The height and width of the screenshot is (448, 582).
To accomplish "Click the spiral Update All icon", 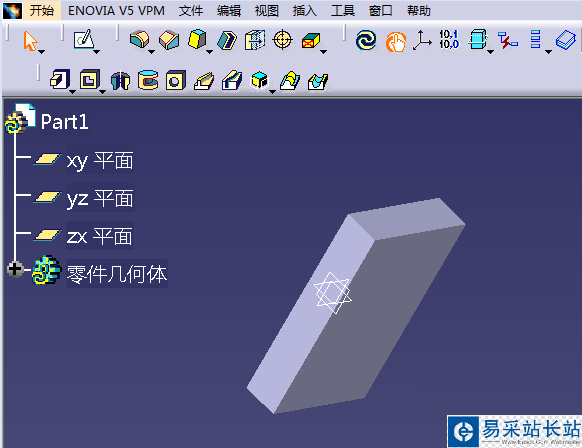I will [366, 40].
